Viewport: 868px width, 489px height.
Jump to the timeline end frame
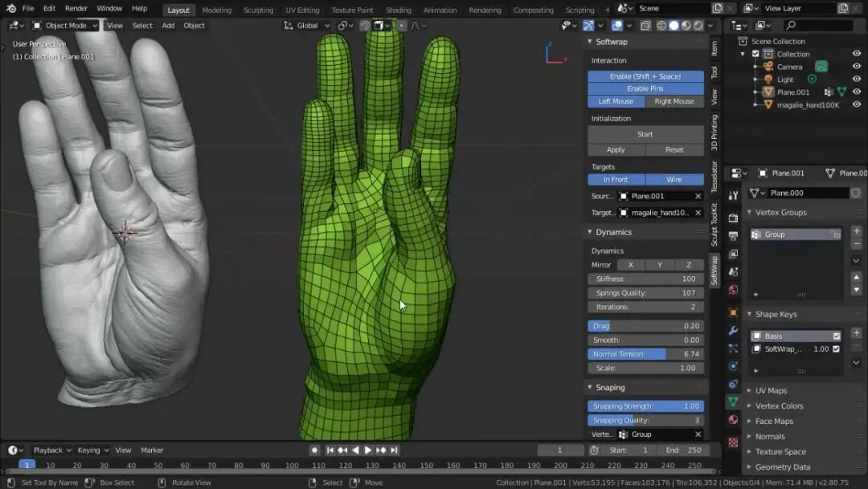click(x=394, y=450)
